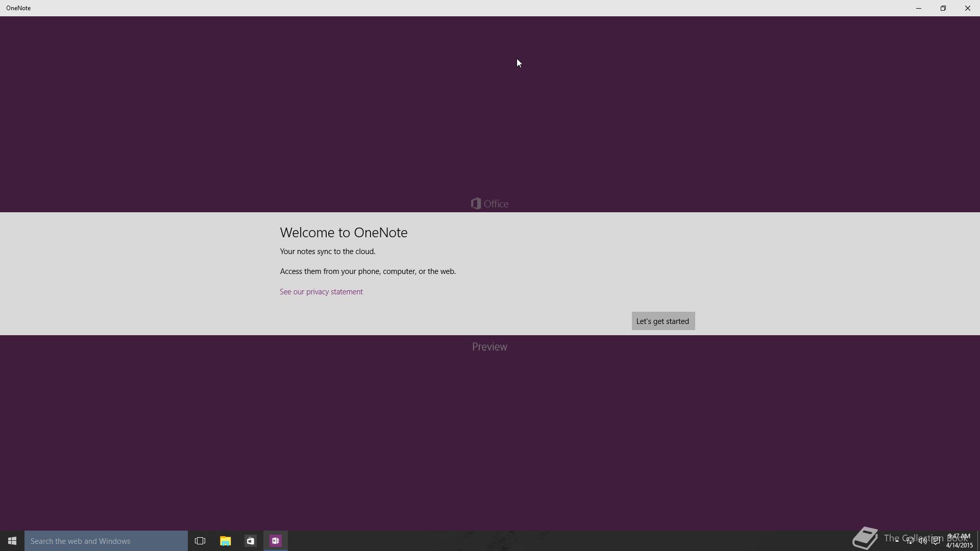Screen dimensions: 980x551
Task: Open the taskbar clock and date
Action: coord(959,541)
